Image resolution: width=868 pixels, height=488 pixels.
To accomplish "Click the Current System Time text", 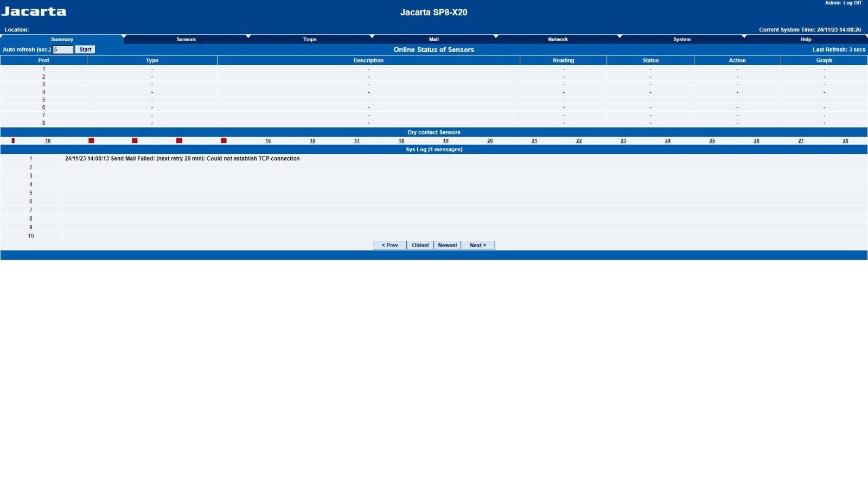I will (810, 30).
